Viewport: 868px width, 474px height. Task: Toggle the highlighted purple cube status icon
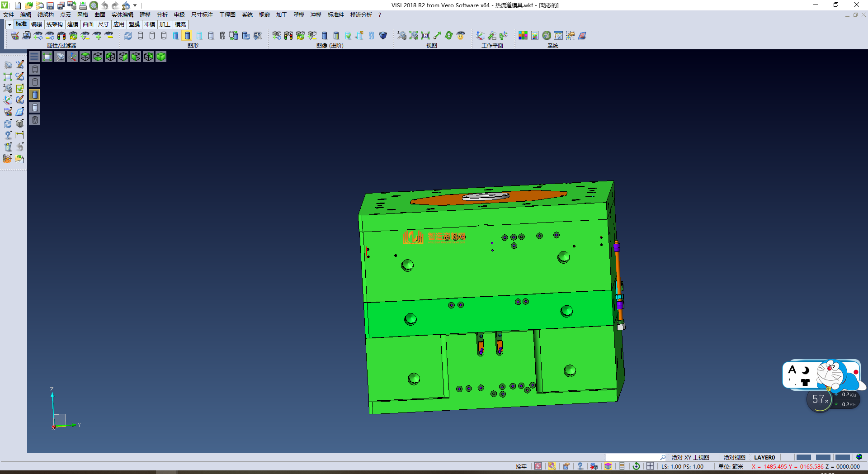point(608,466)
